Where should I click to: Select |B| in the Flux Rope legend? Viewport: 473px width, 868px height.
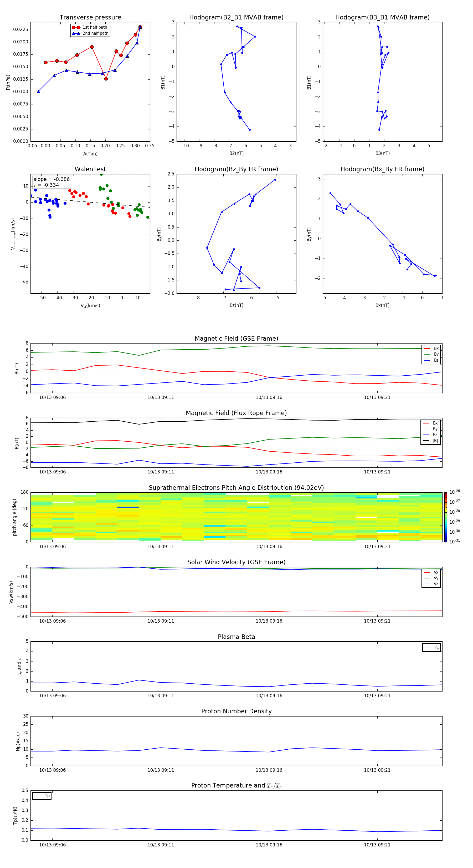coord(431,441)
